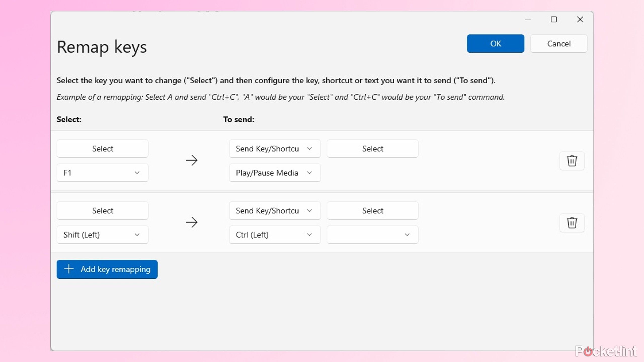Click Select button for first row target
Screen dimensions: 644x362
click(x=372, y=149)
